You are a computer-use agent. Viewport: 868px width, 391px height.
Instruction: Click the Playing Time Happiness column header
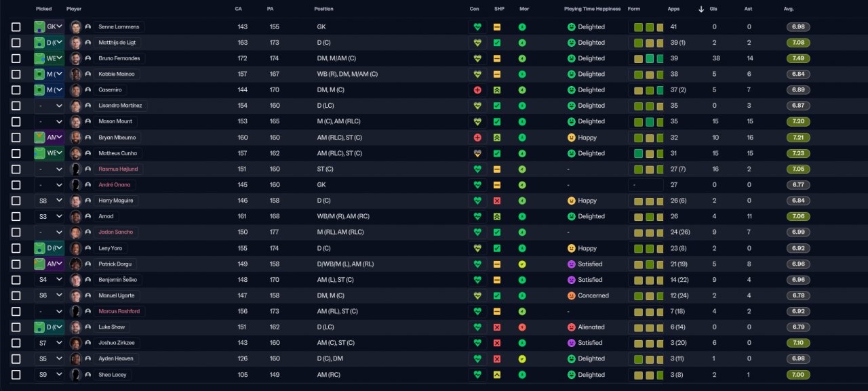click(x=592, y=9)
